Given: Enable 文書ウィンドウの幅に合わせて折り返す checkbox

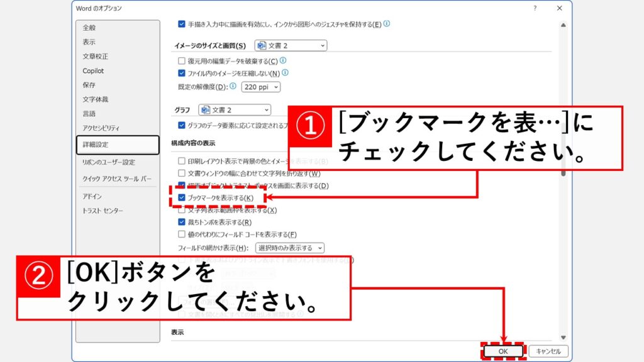Looking at the screenshot, I should pyautogui.click(x=182, y=173).
